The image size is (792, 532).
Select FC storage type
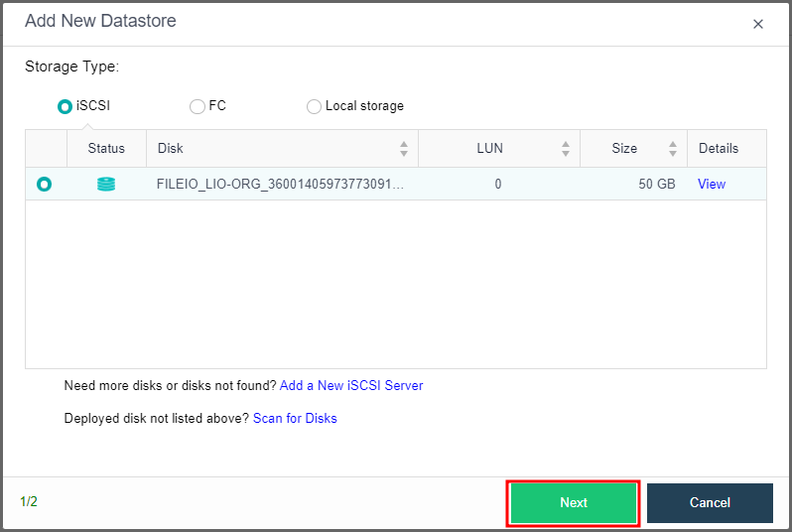197,106
